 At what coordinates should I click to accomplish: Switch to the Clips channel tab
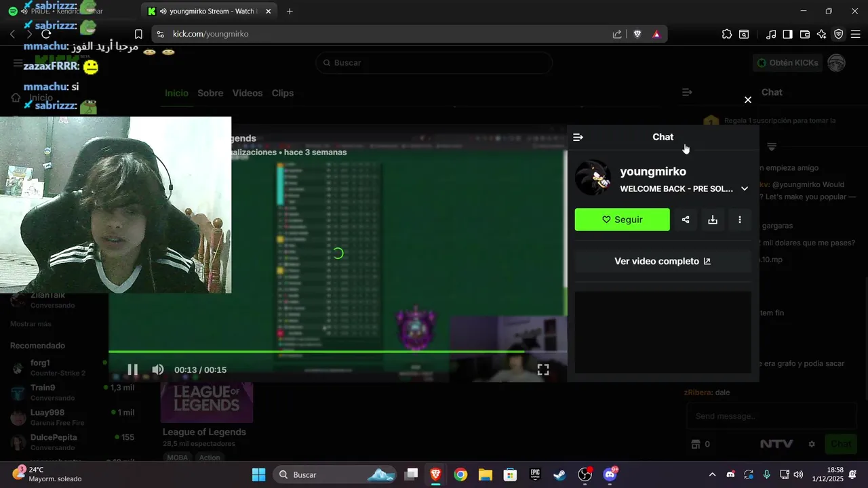[x=283, y=93]
